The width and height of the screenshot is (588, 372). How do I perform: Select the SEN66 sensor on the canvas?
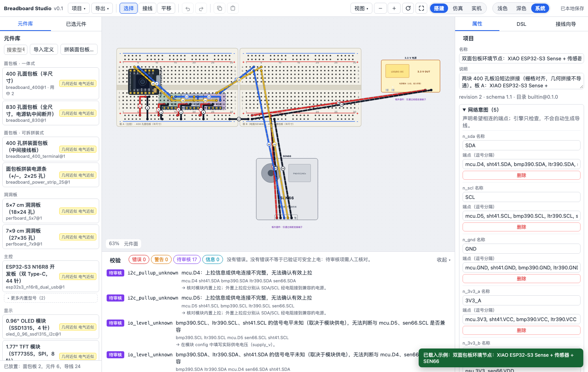(287, 189)
